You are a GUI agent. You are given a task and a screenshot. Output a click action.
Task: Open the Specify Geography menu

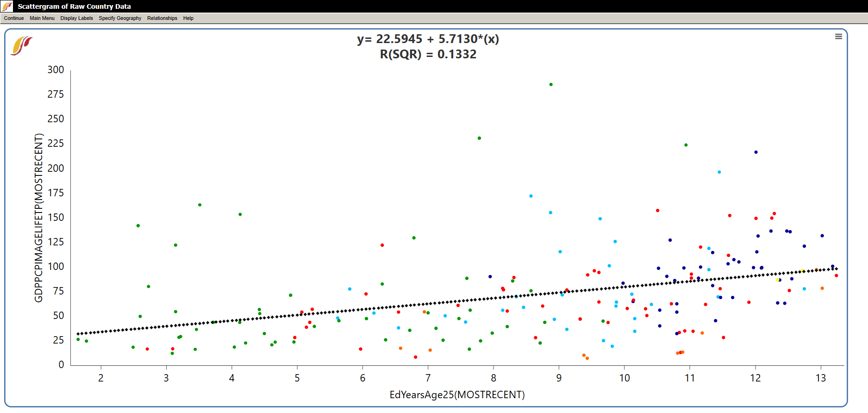120,18
